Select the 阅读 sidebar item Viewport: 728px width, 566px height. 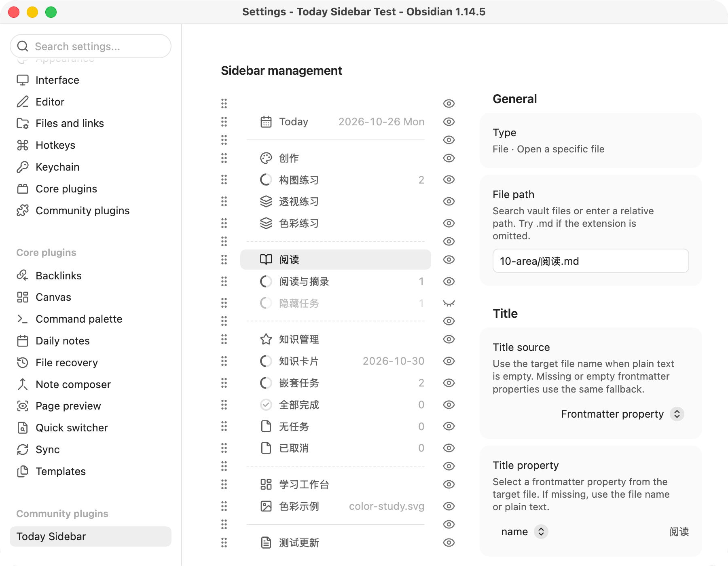click(x=336, y=260)
